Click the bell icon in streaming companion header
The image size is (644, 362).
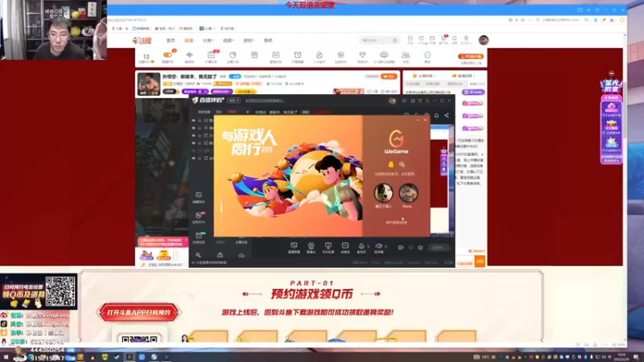tap(436, 115)
